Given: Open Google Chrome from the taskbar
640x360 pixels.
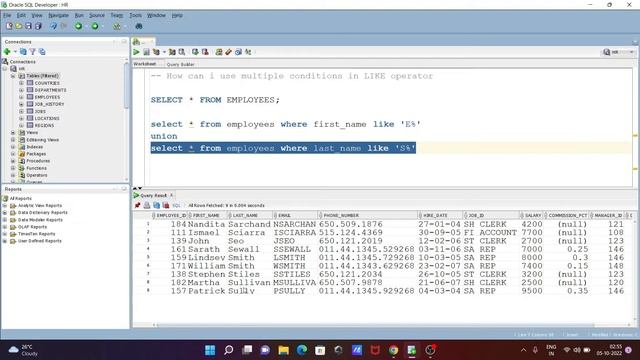Looking at the screenshot, I should [x=393, y=350].
